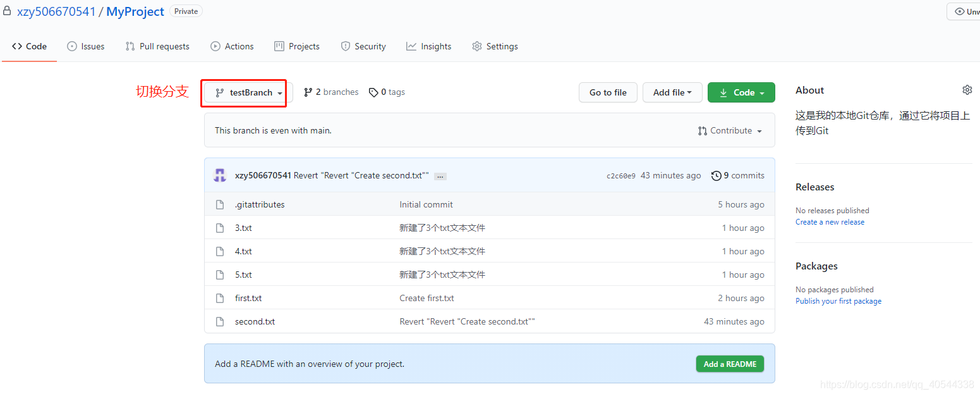This screenshot has width=980, height=396.
Task: Click the file icon of .gitattributes
Action: point(220,204)
